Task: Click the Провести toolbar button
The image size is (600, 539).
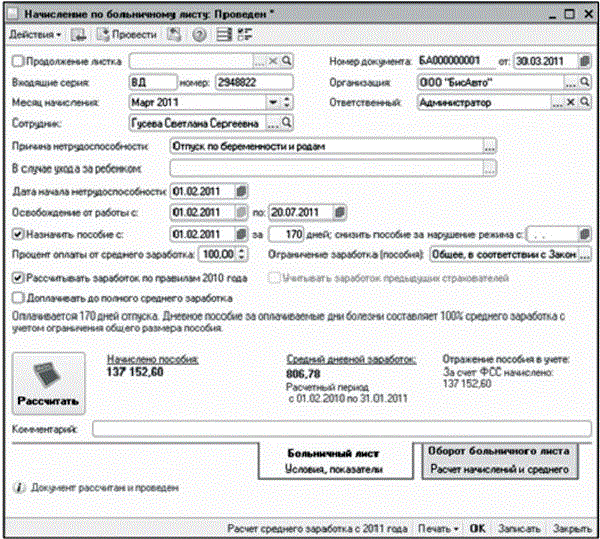Action: (127, 35)
